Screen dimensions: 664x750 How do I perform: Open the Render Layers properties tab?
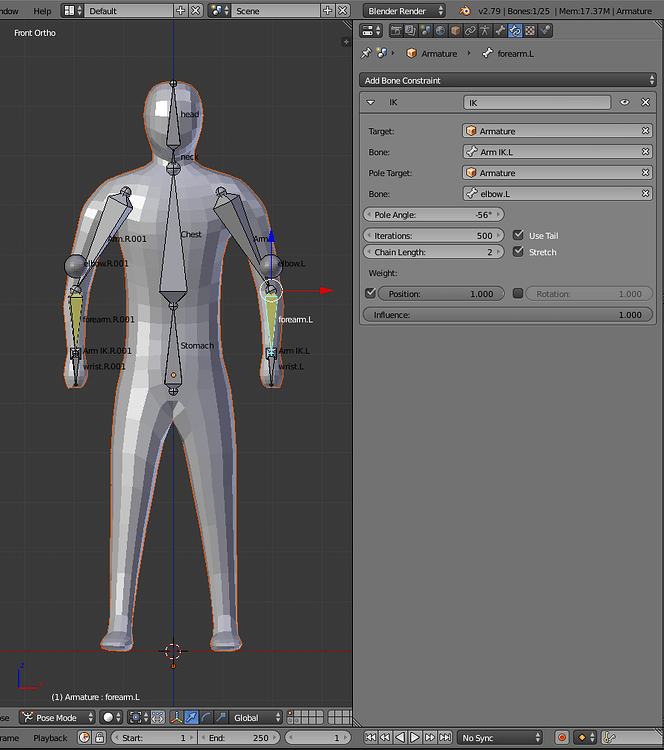(x=410, y=31)
